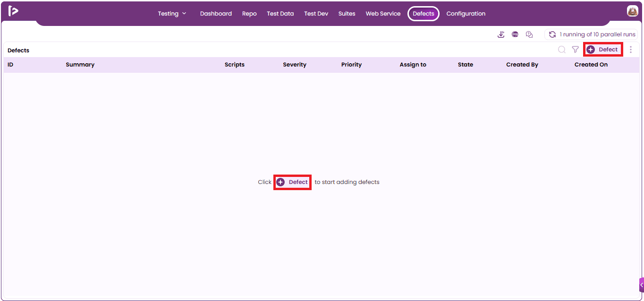This screenshot has height=301, width=644.
Task: Click the Scripts column header
Action: pyautogui.click(x=235, y=65)
